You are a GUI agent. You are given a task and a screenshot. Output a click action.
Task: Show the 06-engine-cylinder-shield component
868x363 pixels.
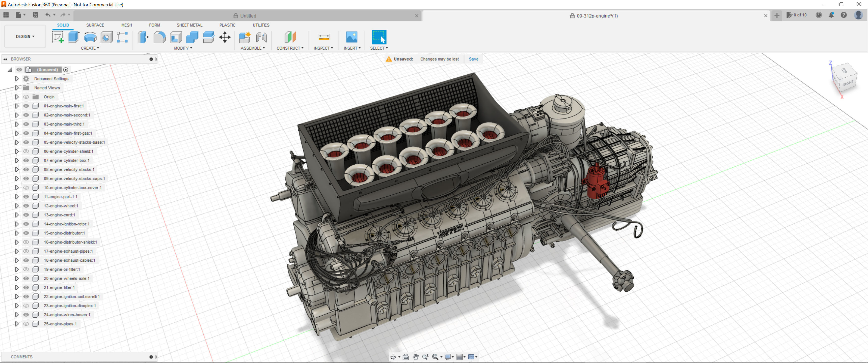(x=26, y=151)
